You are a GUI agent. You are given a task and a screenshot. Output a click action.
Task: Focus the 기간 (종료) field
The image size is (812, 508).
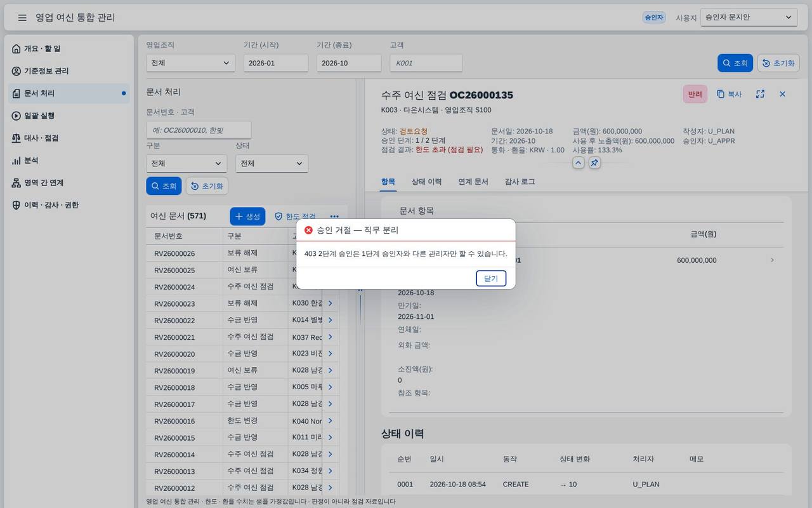pos(349,63)
